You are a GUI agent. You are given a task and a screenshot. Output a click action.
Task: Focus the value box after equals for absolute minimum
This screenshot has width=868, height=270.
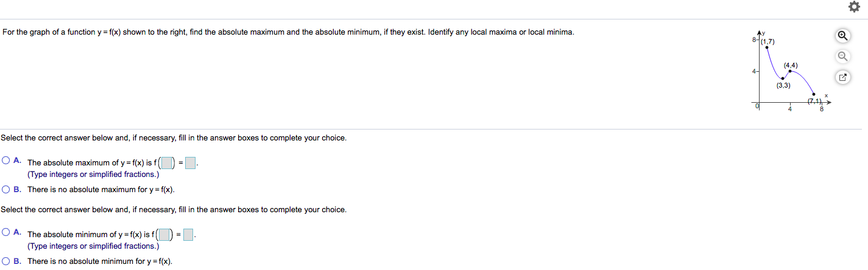[188, 234]
